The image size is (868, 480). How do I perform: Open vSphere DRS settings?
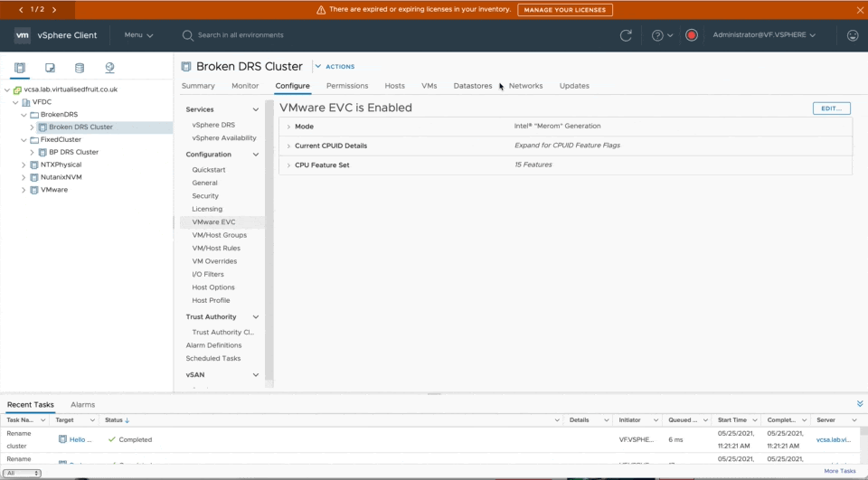click(213, 125)
